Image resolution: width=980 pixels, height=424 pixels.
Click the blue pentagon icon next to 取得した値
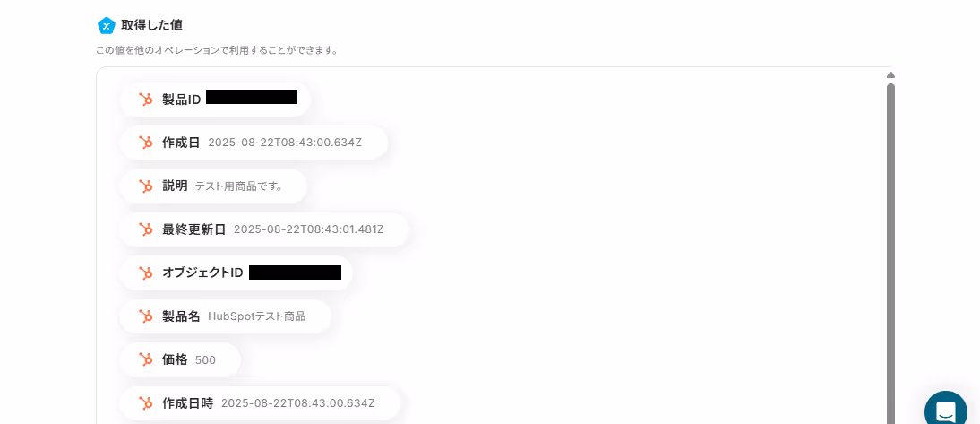107,26
